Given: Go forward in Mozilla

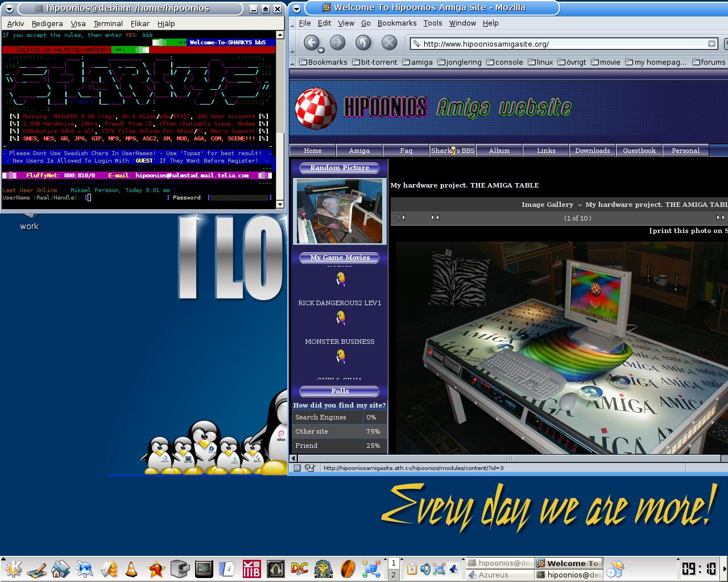Looking at the screenshot, I should 338,43.
